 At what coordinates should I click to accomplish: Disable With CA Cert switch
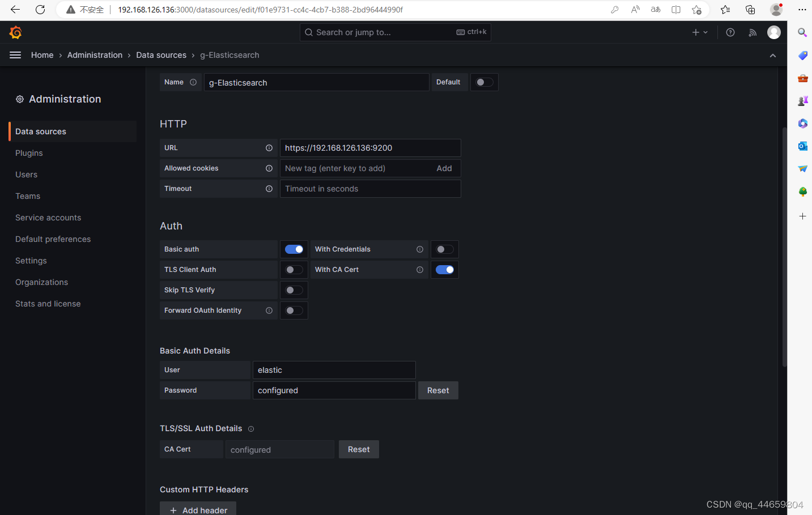click(445, 270)
